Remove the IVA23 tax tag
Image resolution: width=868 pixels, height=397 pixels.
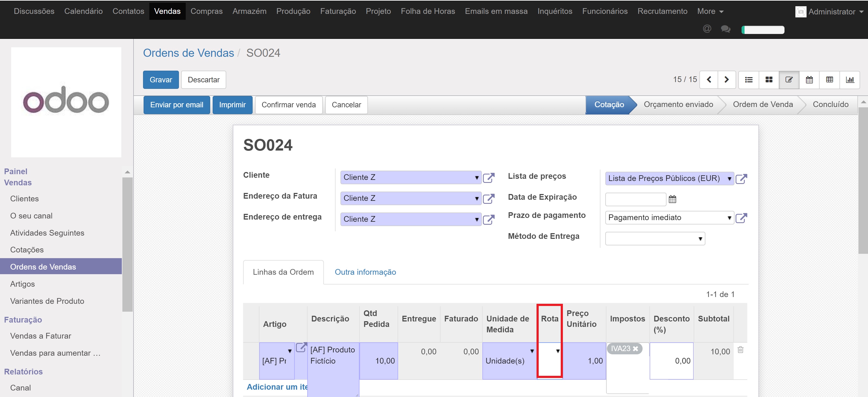pyautogui.click(x=635, y=349)
